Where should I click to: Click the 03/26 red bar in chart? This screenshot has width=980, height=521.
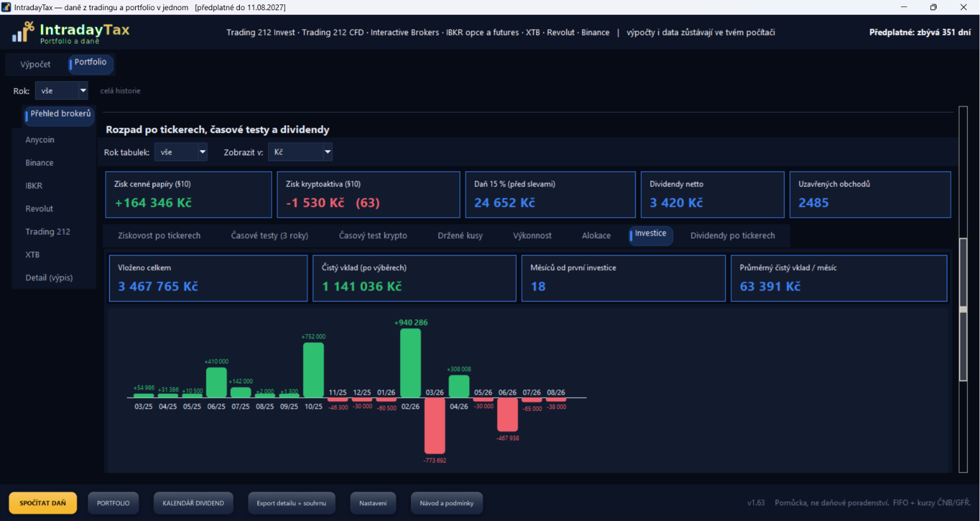pos(434,427)
